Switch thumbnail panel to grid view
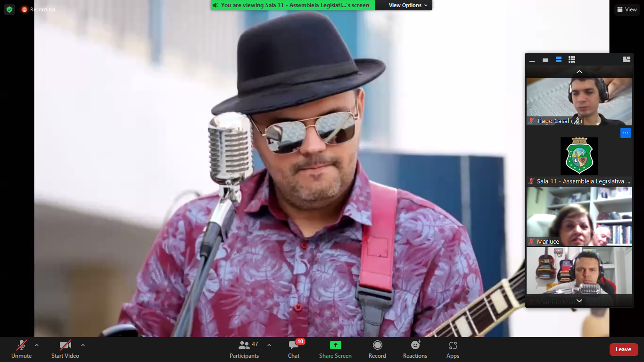 click(572, 60)
